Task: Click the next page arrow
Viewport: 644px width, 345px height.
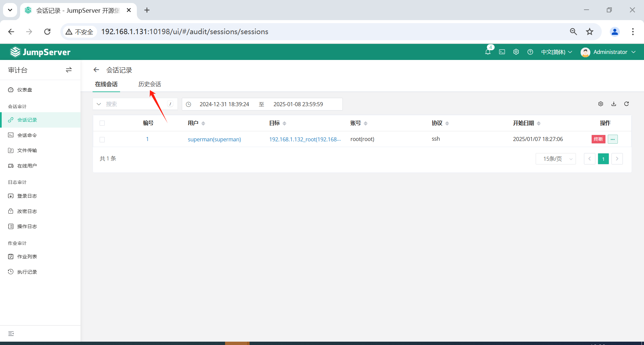Action: (617, 159)
